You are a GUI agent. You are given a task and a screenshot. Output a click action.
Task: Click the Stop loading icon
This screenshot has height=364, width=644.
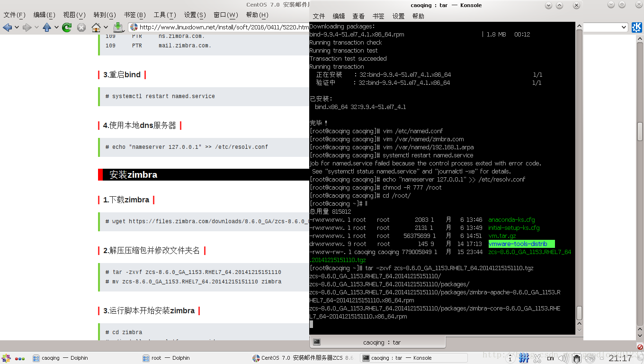coord(81,27)
